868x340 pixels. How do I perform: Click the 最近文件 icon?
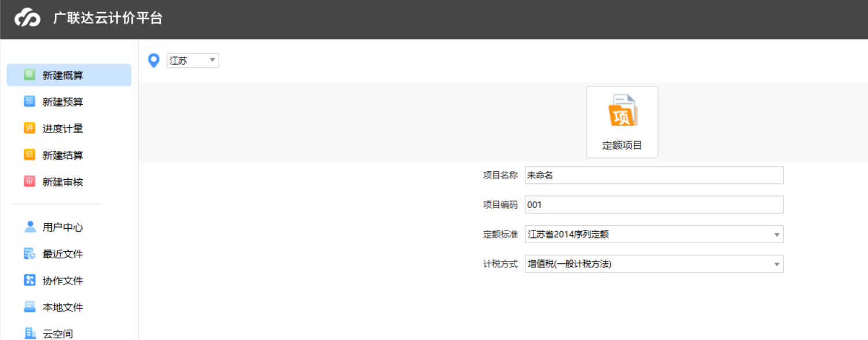29,254
